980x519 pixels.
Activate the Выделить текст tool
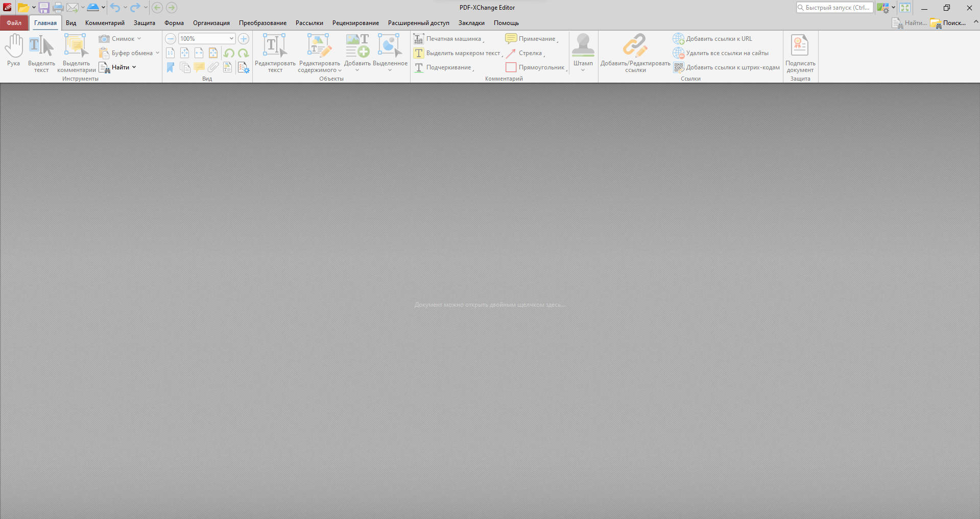41,53
